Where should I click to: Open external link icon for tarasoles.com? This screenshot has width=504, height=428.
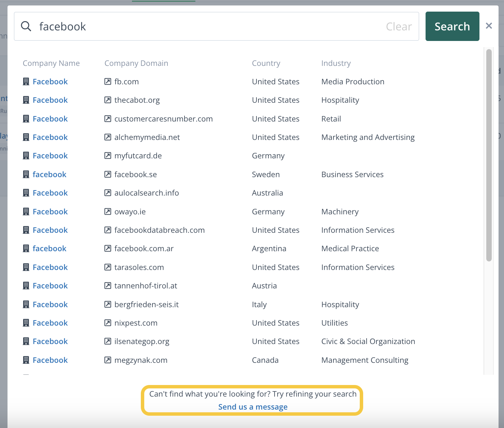pos(108,267)
